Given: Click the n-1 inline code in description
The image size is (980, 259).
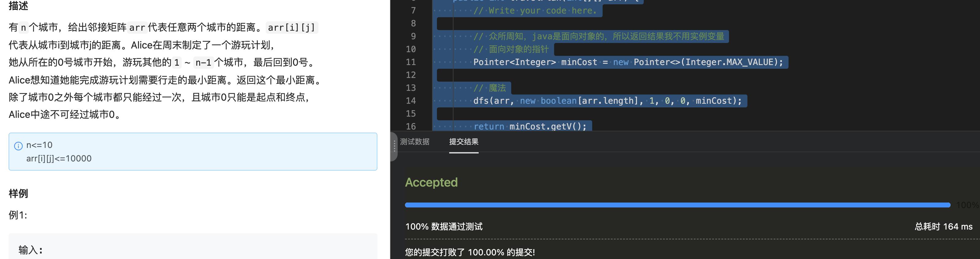Looking at the screenshot, I should pyautogui.click(x=203, y=63).
